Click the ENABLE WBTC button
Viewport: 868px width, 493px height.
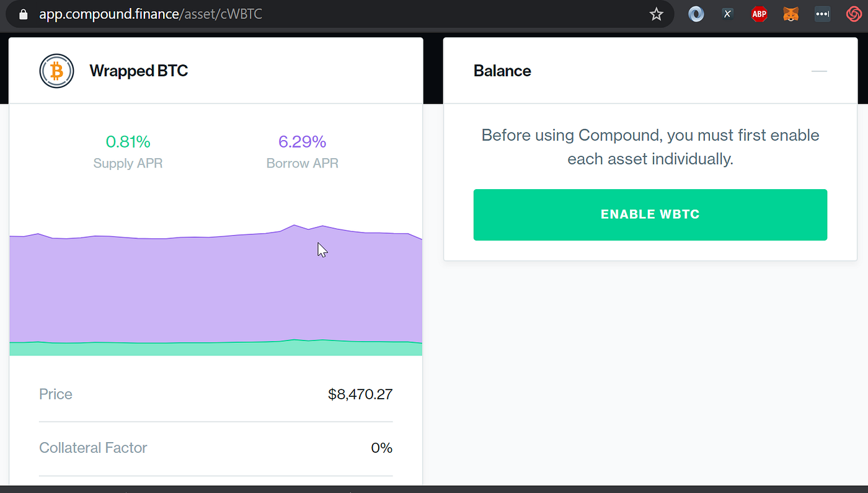coord(650,215)
